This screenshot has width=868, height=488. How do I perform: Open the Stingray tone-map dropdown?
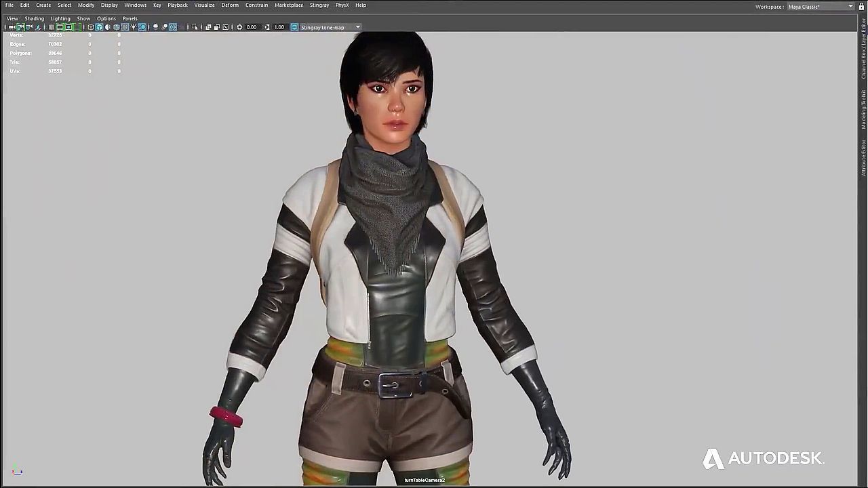coord(357,27)
